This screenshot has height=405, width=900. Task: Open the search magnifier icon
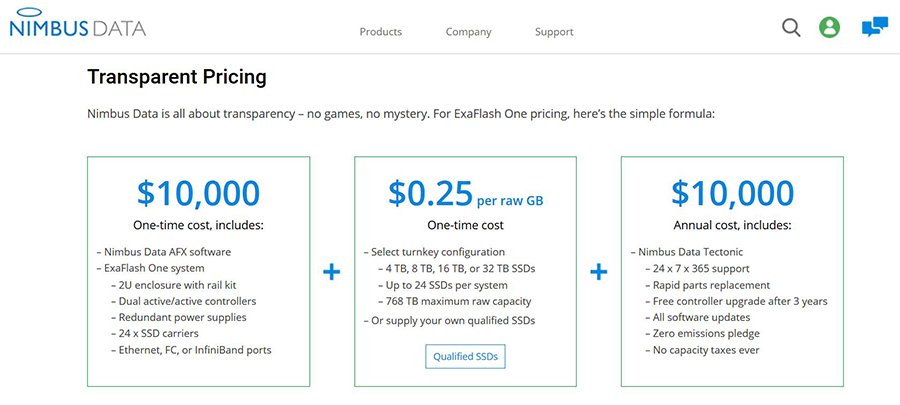coord(791,28)
